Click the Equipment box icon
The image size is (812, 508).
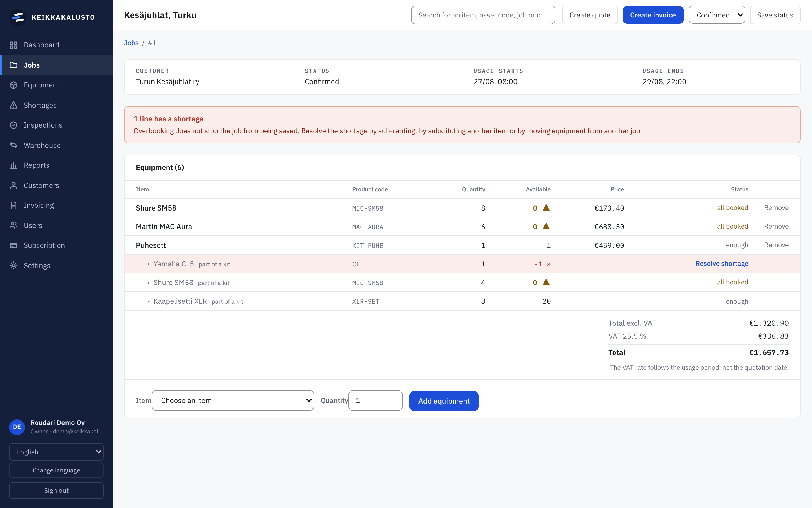point(14,85)
